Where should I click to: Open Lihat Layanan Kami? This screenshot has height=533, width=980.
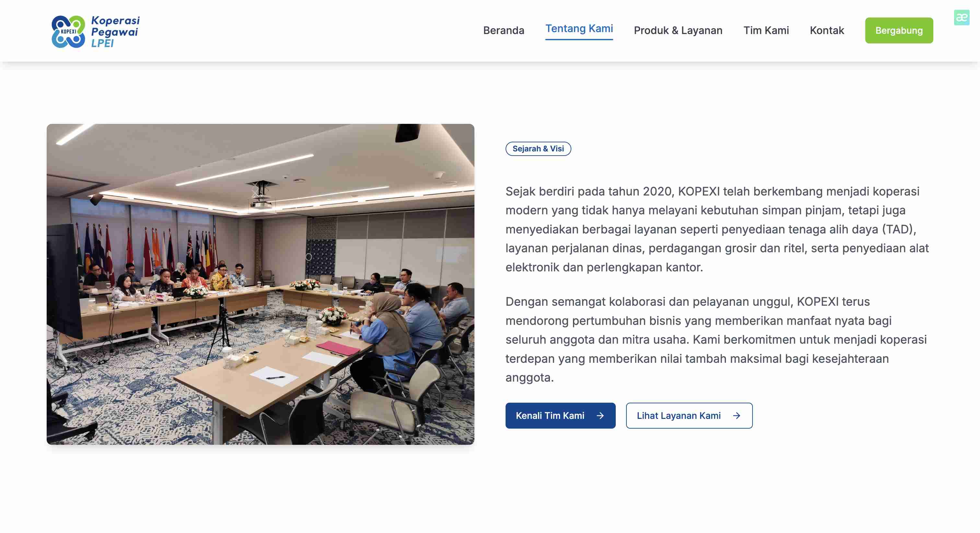click(x=689, y=415)
